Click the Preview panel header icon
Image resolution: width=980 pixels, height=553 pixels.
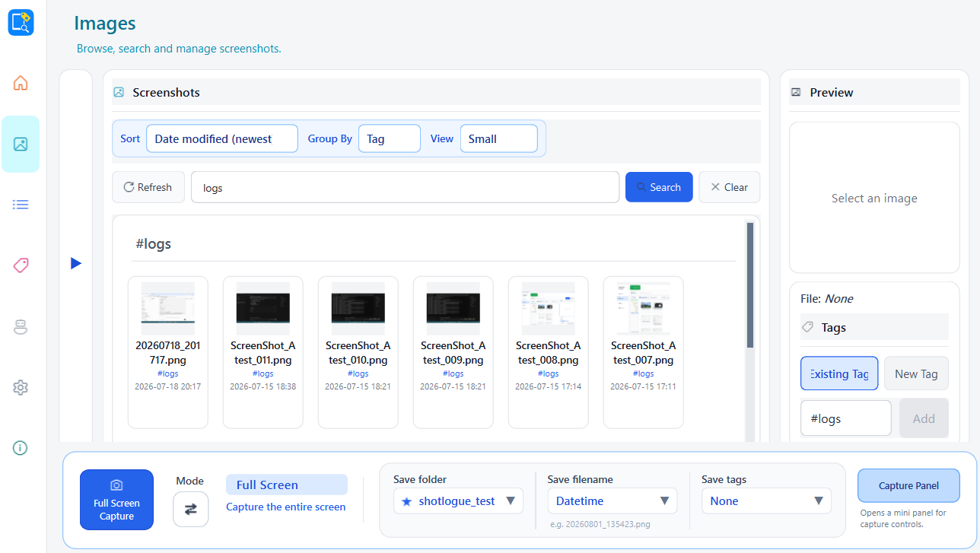click(x=796, y=92)
